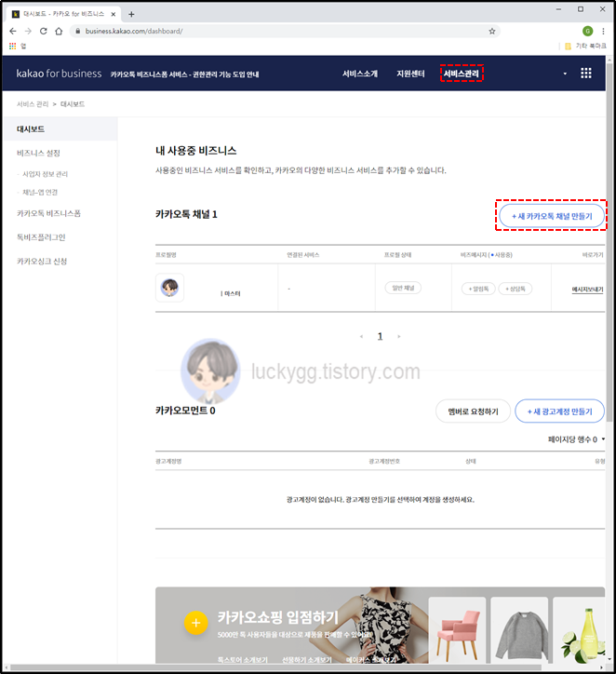
Task: Open 톡비즈플러그인 in the sidebar
Action: tap(41, 237)
